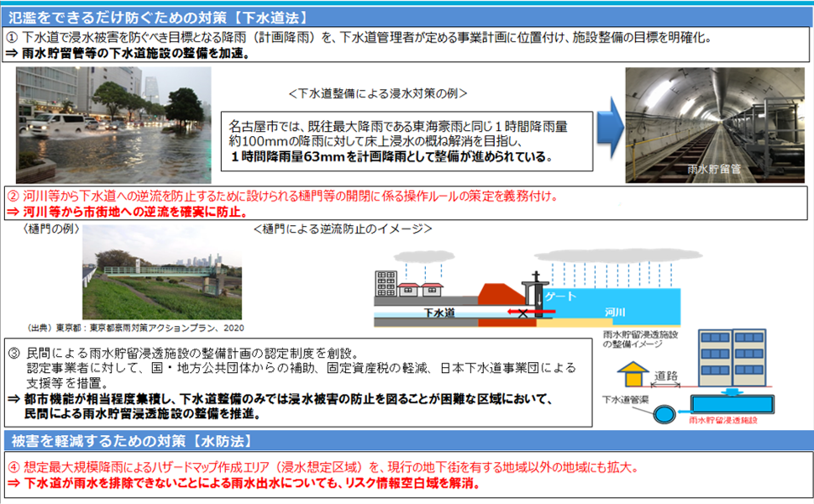Click the small rain cloud above the houses
This screenshot has height=504, width=814.
pyautogui.click(x=424, y=256)
